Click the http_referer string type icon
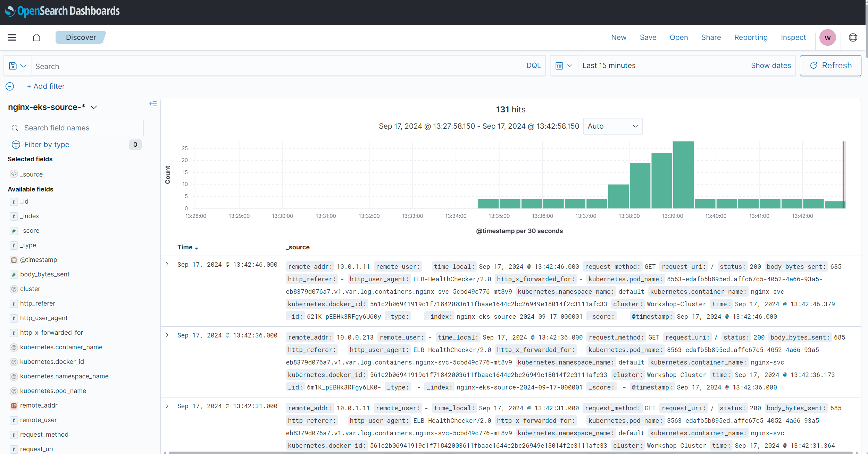Viewport: 868px width, 454px height. click(x=14, y=303)
